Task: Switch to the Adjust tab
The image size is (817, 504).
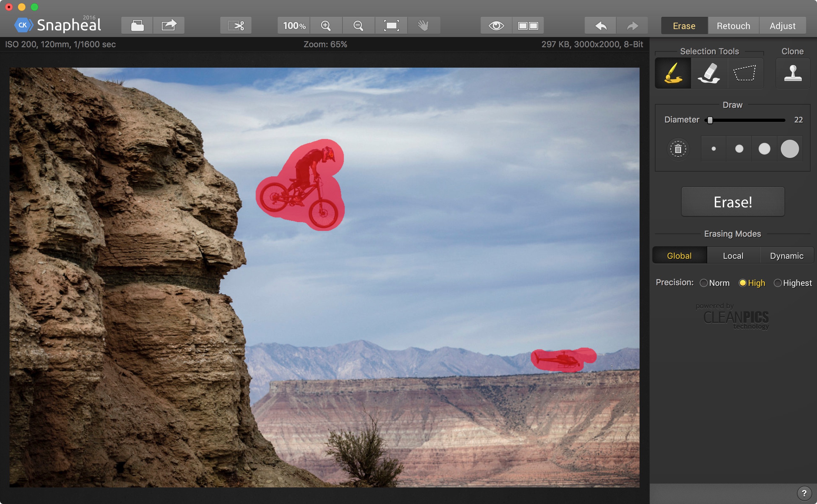Action: 782,26
